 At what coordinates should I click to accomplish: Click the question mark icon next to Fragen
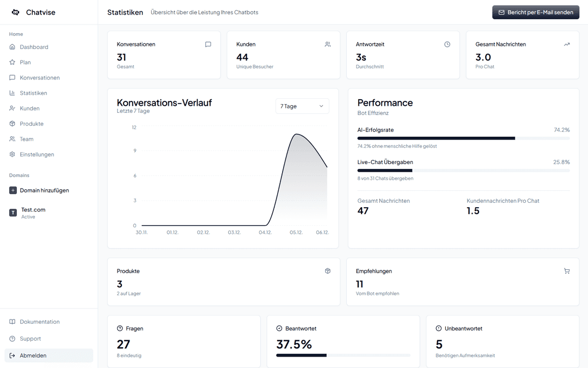click(120, 329)
